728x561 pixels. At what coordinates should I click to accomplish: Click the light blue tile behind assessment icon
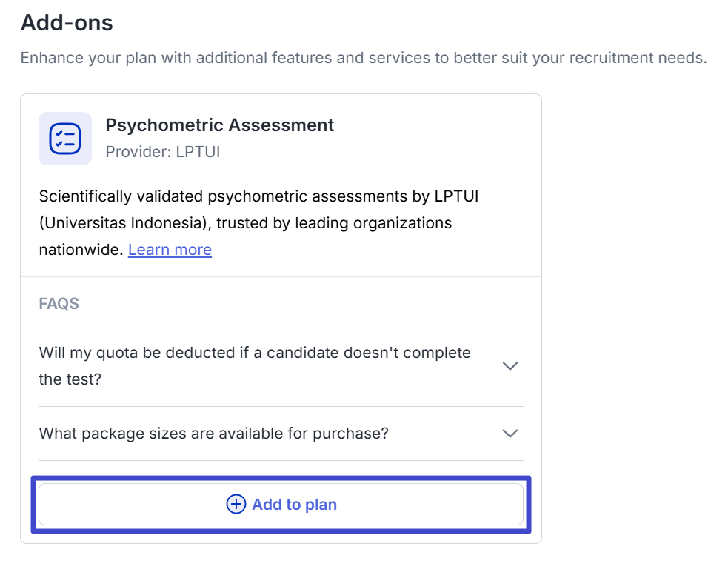point(65,139)
